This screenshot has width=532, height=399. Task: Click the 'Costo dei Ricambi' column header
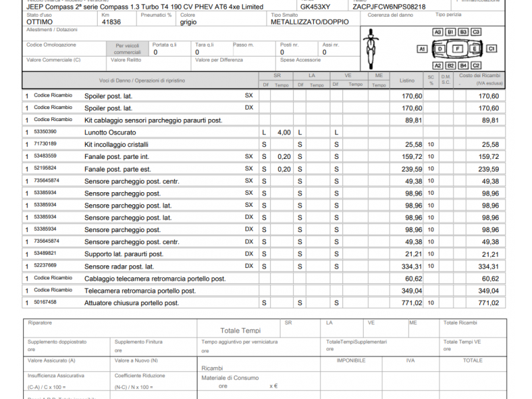point(479,76)
